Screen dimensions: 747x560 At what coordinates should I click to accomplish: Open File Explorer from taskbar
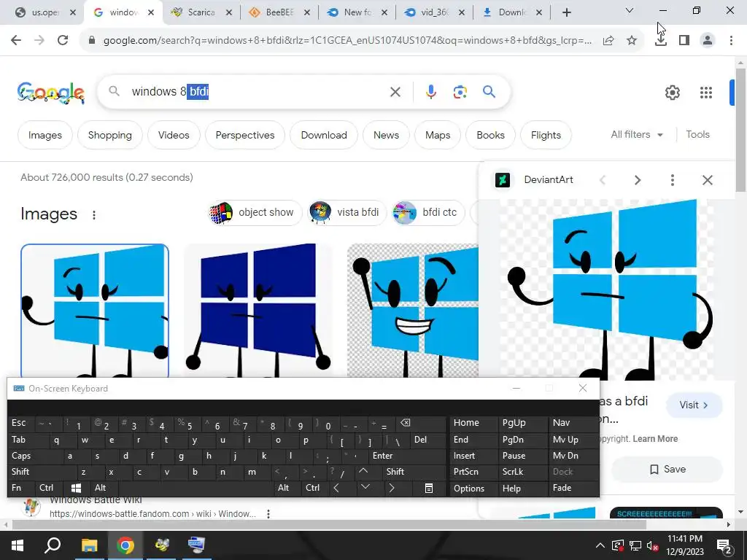point(89,545)
